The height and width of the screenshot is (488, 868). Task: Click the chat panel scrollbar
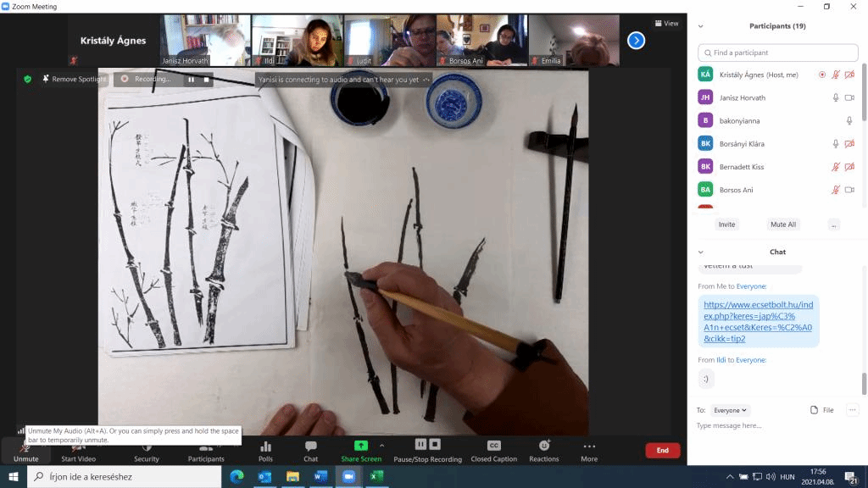[864, 384]
